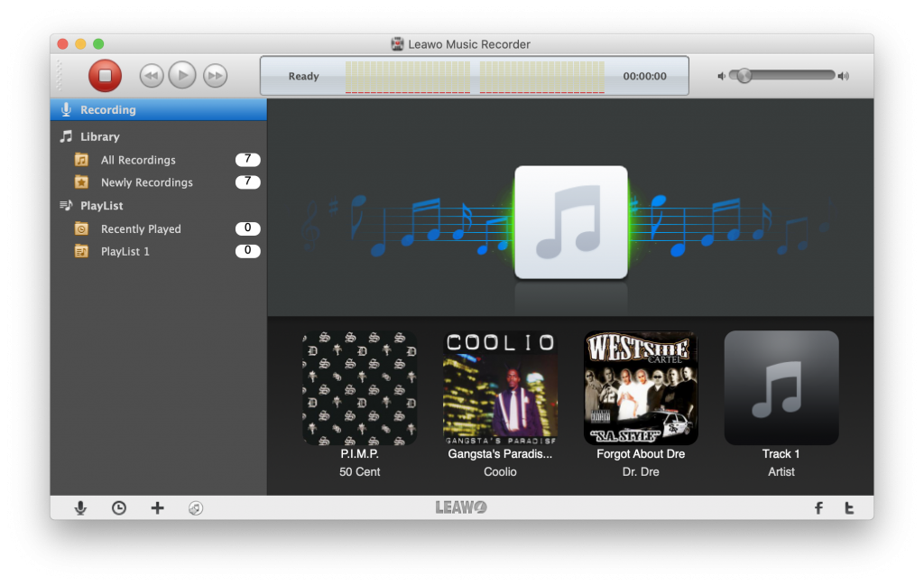This screenshot has width=924, height=586.
Task: Click the Track 1 title text
Action: coord(781,454)
